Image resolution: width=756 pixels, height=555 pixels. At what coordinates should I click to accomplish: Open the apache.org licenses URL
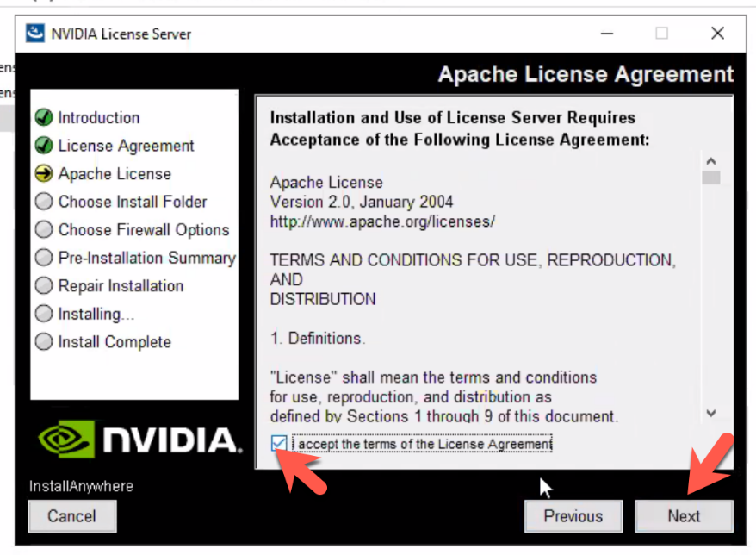[x=382, y=221]
